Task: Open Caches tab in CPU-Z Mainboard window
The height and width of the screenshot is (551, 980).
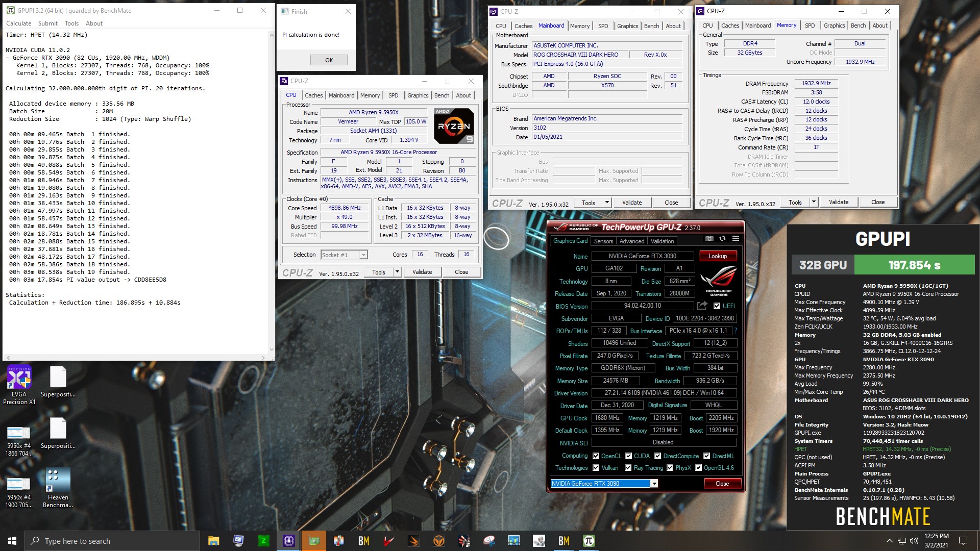Action: pos(523,26)
